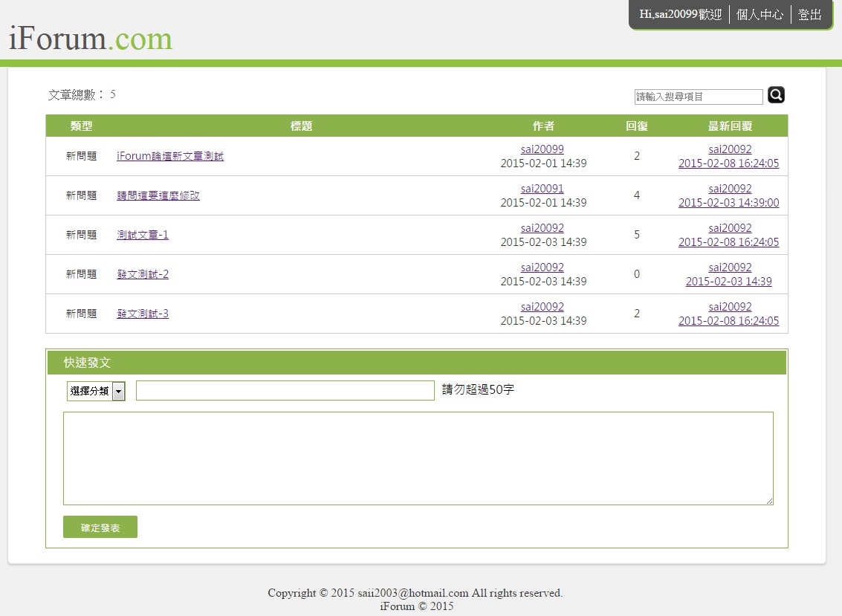
Task: Click last replier sai20092 in iForum論壇新文章測試 row
Action: tap(730, 149)
